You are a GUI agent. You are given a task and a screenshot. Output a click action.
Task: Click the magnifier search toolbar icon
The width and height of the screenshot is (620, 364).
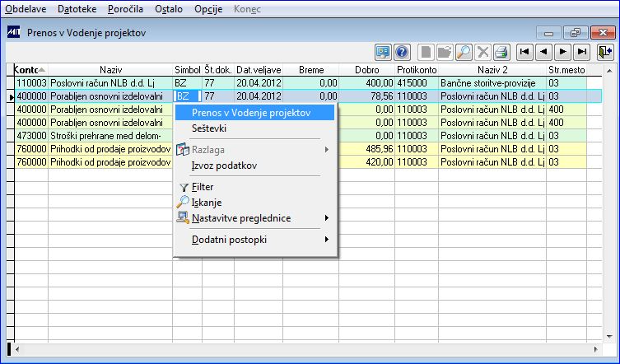click(464, 52)
